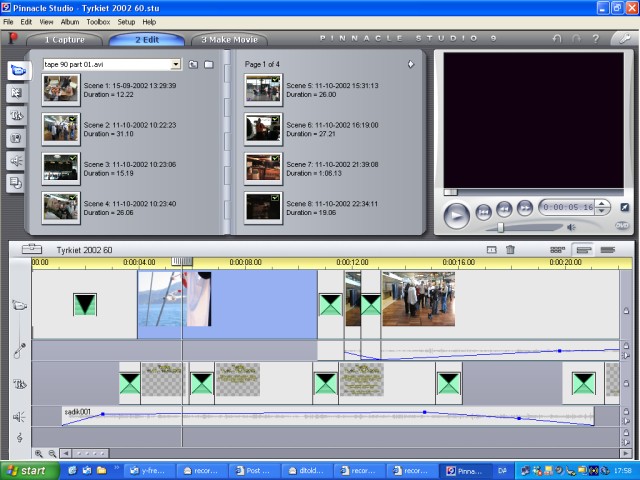Select Scene 4 thumbnail in album
Image resolution: width=640 pixels, height=480 pixels.
pos(61,208)
